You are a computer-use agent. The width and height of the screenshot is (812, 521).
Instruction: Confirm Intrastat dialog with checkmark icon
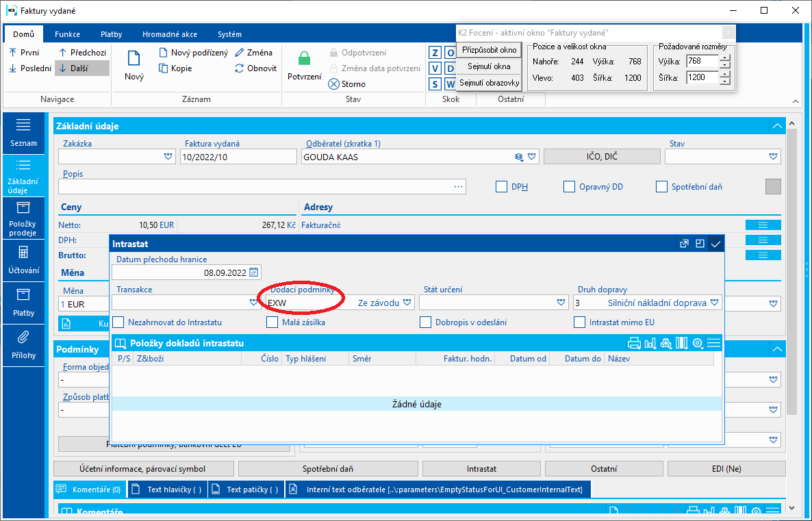[x=715, y=244]
